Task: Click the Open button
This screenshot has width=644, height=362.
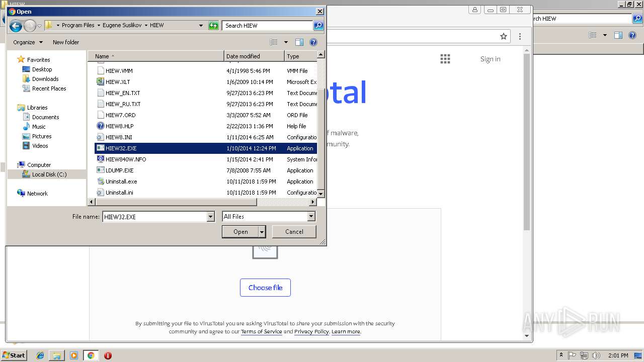Action: (240, 232)
